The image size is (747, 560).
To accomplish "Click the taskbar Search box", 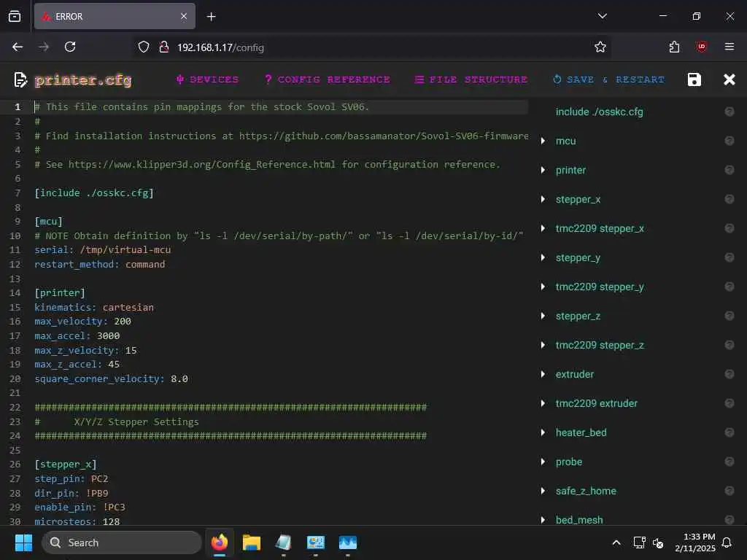I will [x=122, y=542].
